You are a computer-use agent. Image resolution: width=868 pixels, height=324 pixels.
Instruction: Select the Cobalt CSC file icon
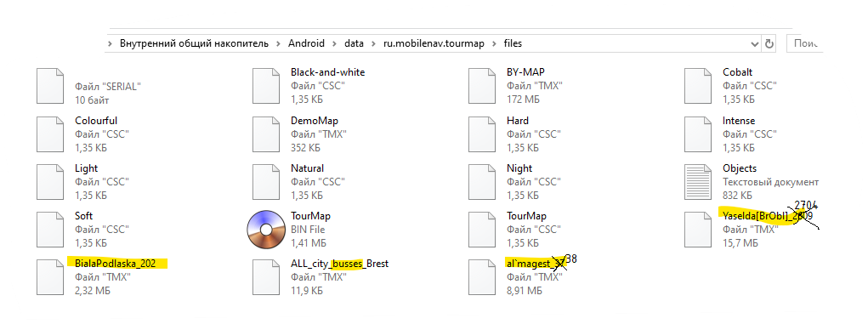(x=697, y=86)
